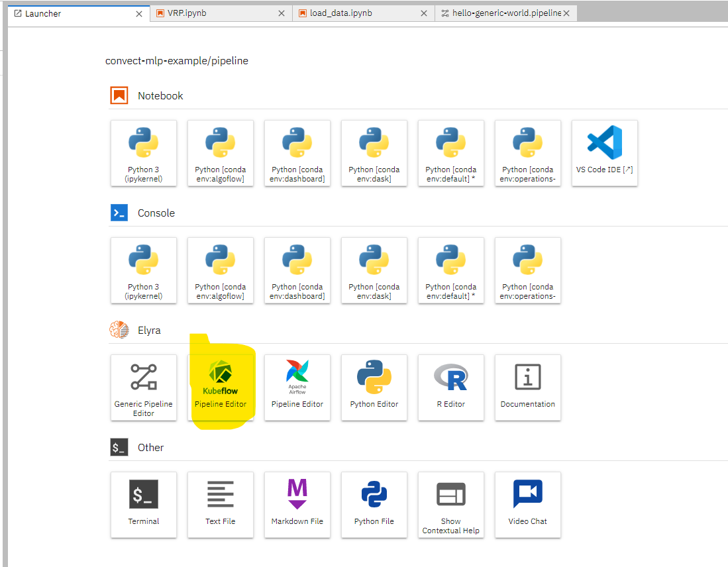This screenshot has height=567, width=728.
Task: Start console with conda env:algoflow
Action: 221,270
